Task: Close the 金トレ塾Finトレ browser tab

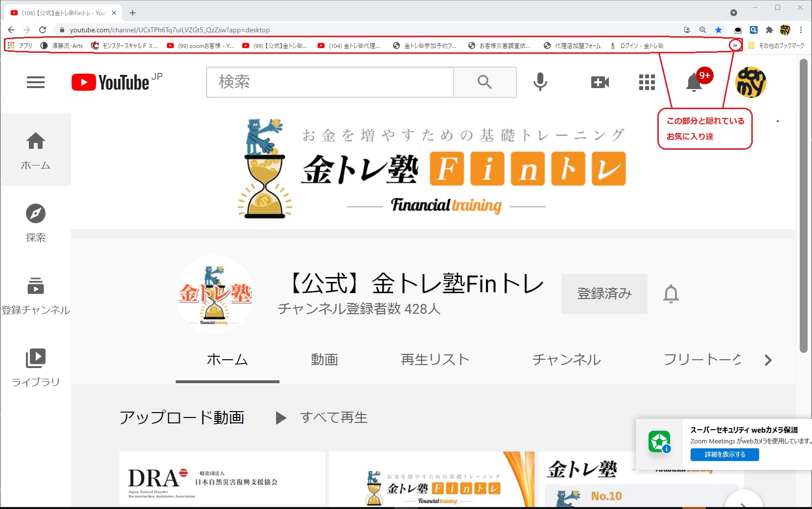Action: click(115, 13)
